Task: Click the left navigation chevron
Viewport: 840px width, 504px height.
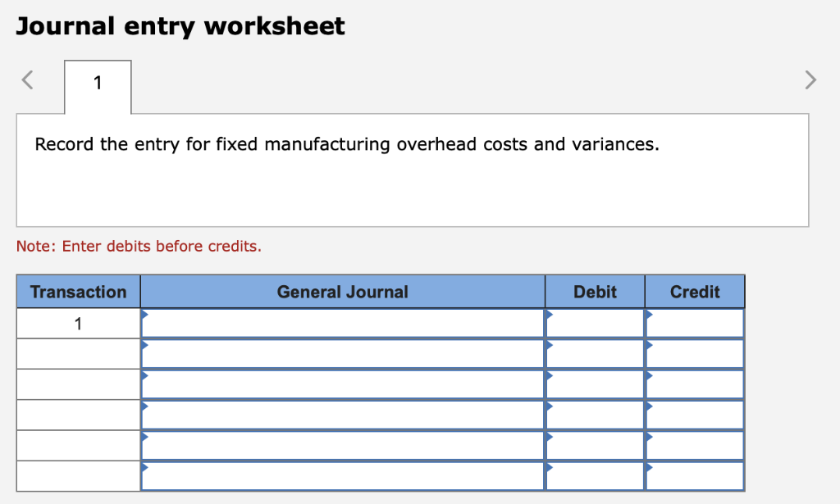Action: point(26,79)
